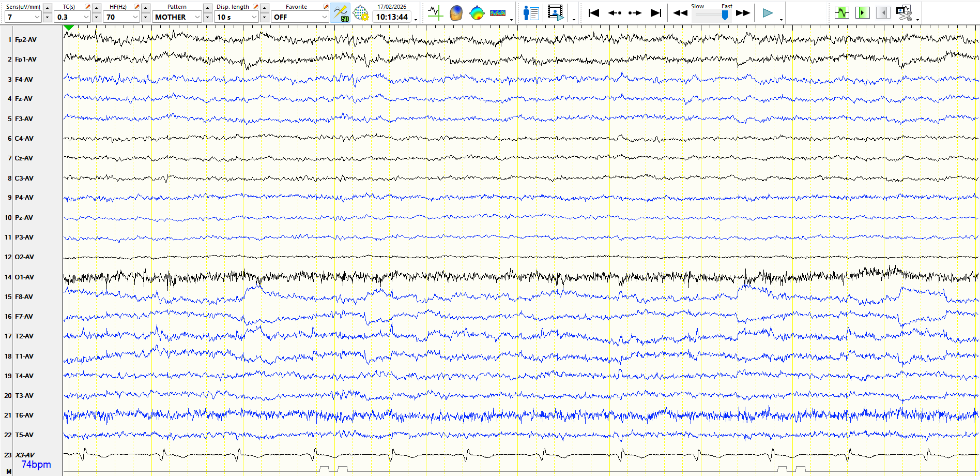Open the spectrogram trend display icon

[x=497, y=12]
